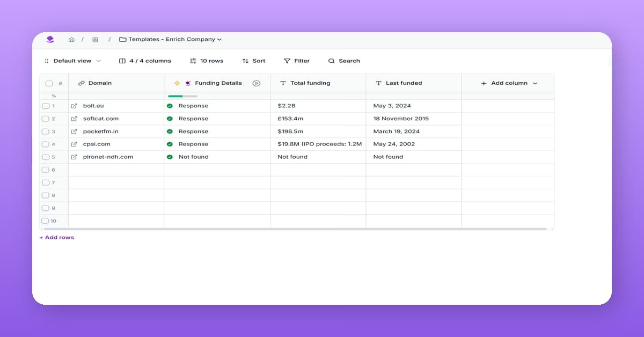This screenshot has width=644, height=337.
Task: Check the select-all checkbox in the header
Action: click(48, 83)
